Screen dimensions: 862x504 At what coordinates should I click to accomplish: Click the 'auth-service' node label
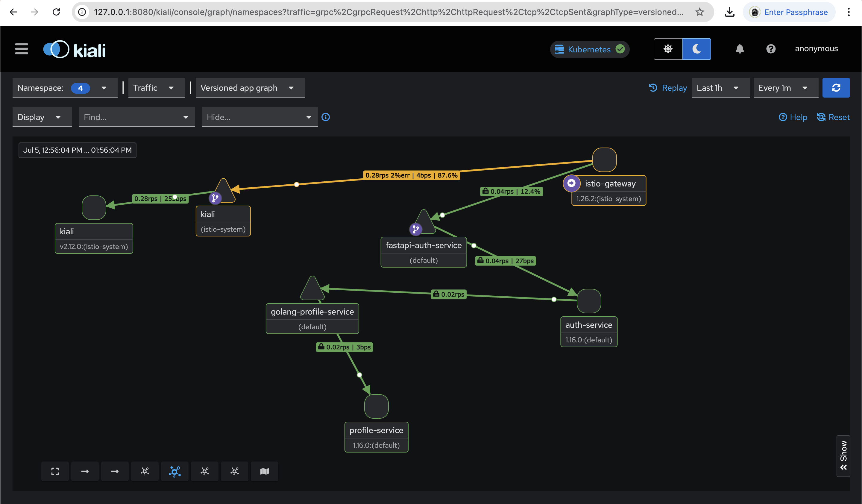(x=589, y=325)
